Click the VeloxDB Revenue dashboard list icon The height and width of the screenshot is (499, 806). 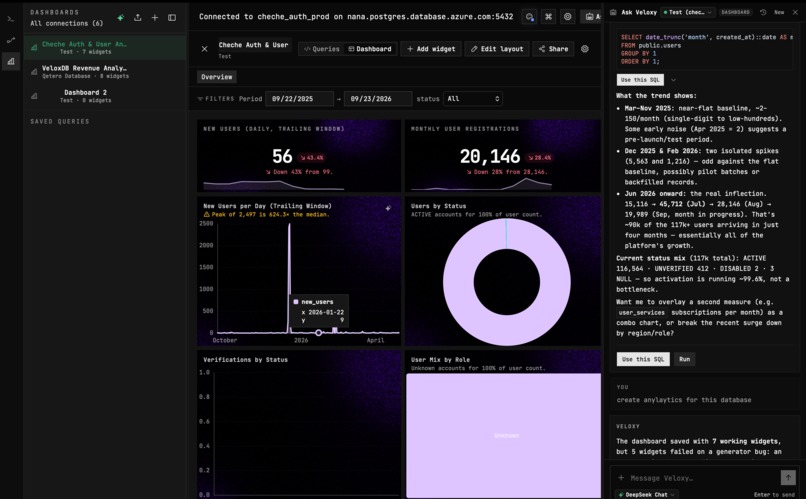[x=34, y=71]
